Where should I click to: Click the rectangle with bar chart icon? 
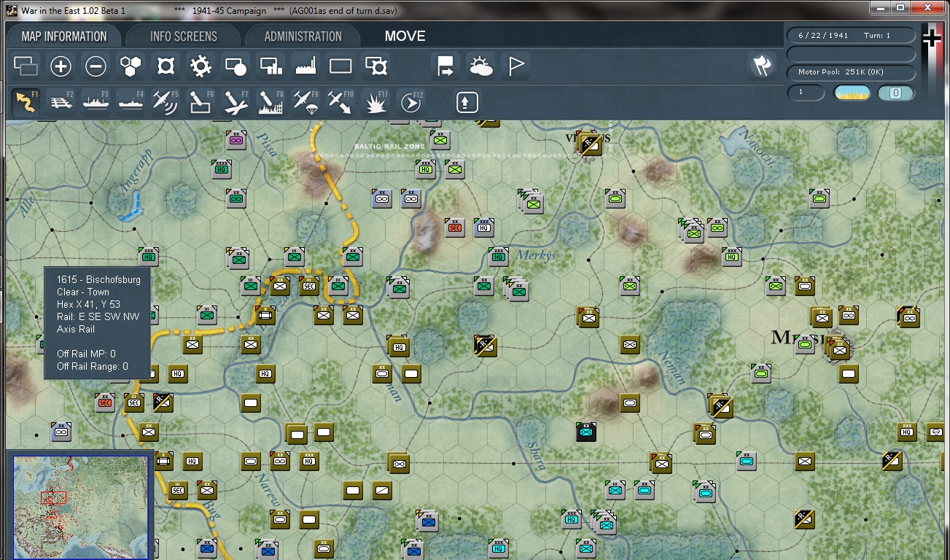(270, 66)
